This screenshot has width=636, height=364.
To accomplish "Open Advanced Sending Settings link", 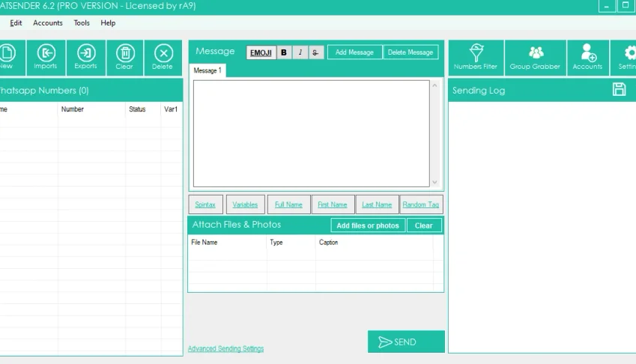I will 226,348.
